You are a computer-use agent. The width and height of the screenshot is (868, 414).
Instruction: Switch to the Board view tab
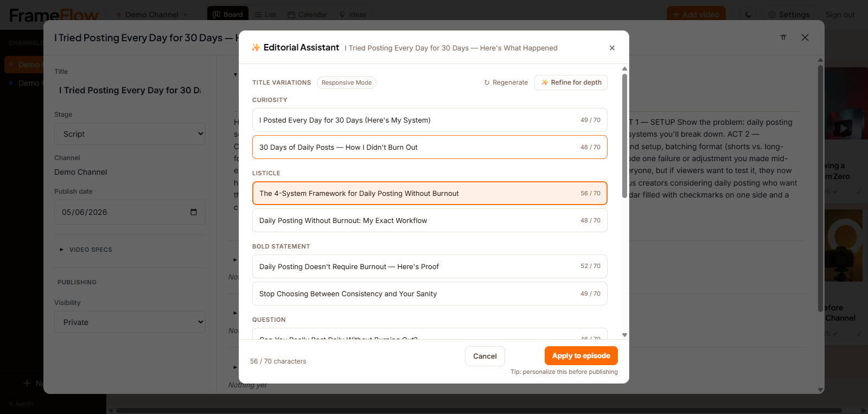point(228,15)
